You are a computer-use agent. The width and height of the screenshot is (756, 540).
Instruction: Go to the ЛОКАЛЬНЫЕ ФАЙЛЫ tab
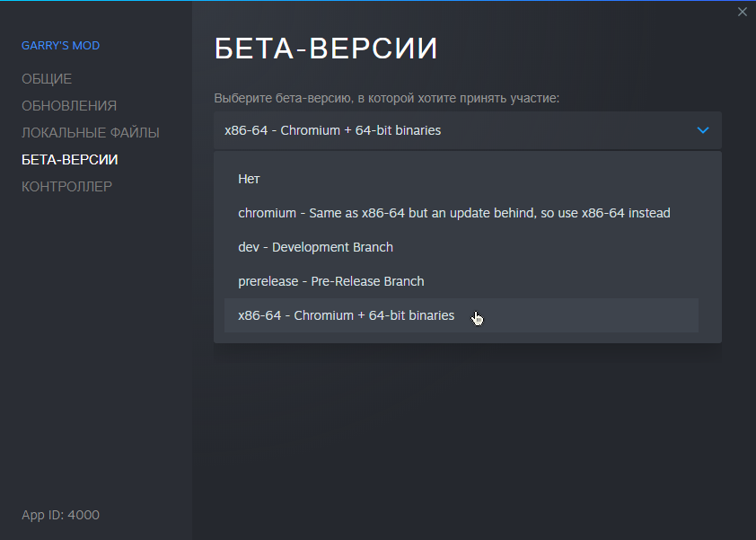91,133
